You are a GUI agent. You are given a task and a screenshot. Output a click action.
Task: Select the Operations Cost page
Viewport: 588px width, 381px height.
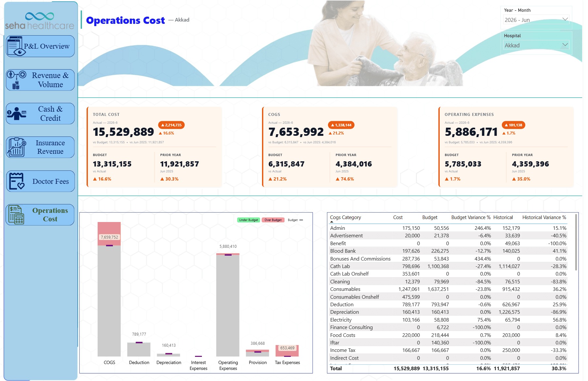pos(40,215)
